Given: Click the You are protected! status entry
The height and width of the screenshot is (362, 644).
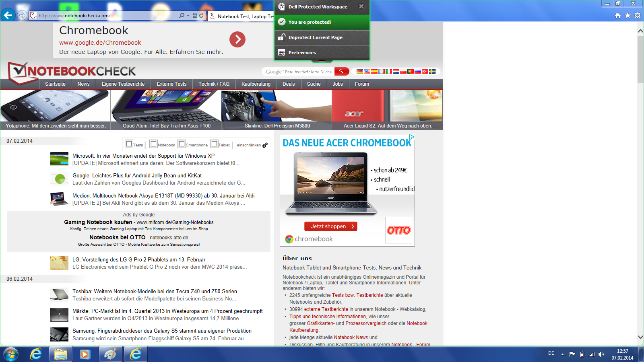Looking at the screenshot, I should tap(322, 22).
